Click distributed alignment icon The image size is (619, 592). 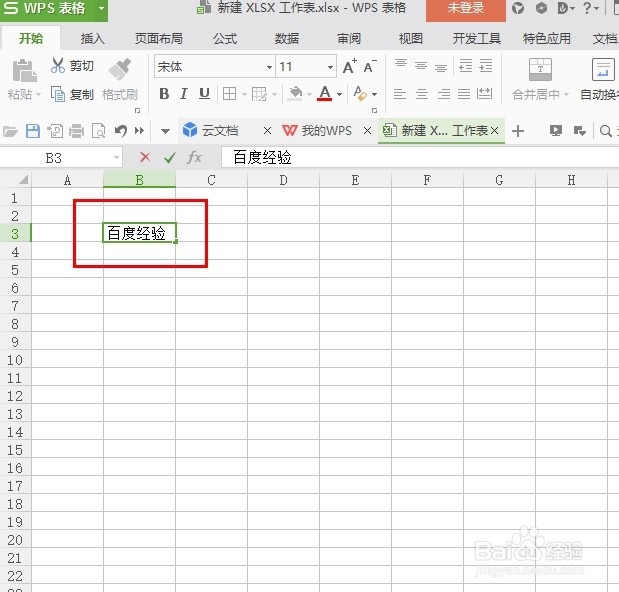[484, 94]
